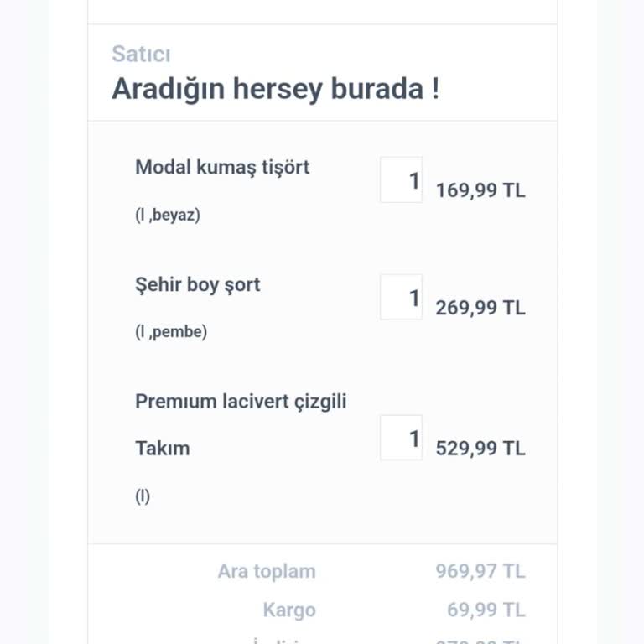
Task: Click the empty card above Satıcı section
Action: pos(322,11)
